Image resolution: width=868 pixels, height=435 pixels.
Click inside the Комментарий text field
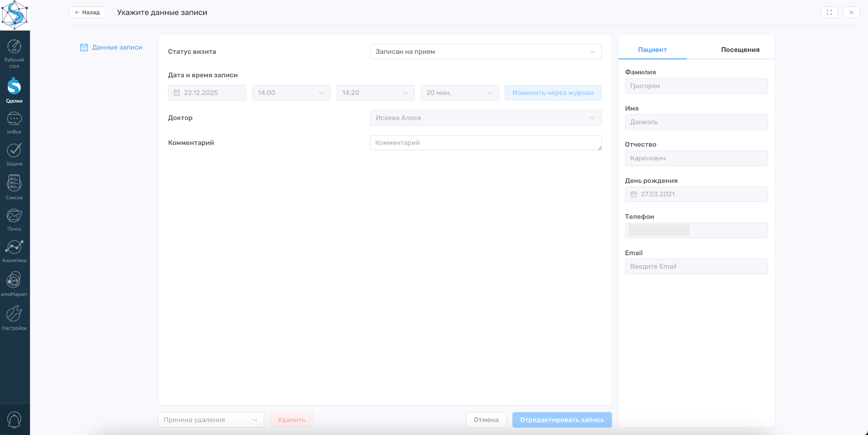(x=485, y=143)
